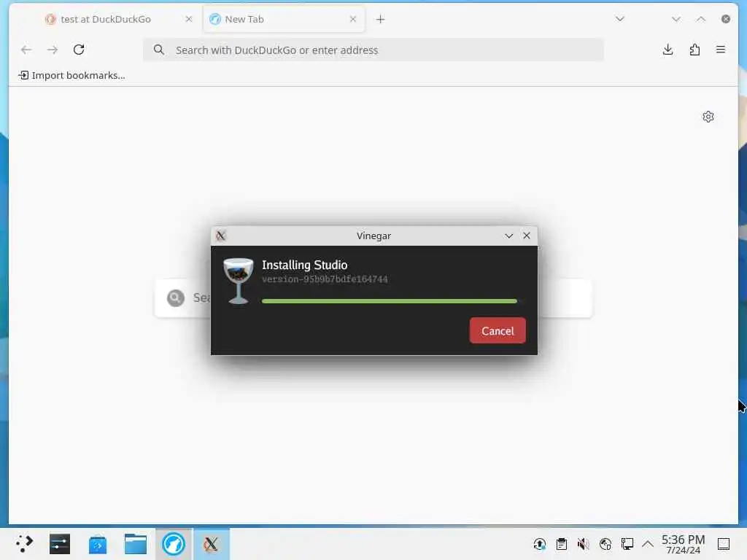Open system updates tray icon
The image size is (747, 560).
(x=540, y=544)
